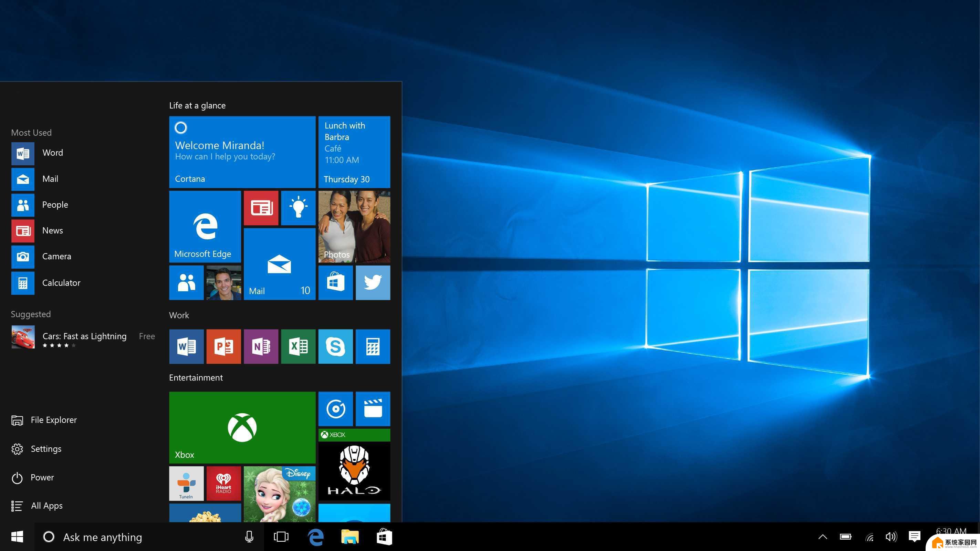Open the Mail tile showing 10 messages
Image resolution: width=980 pixels, height=551 pixels.
(x=280, y=264)
